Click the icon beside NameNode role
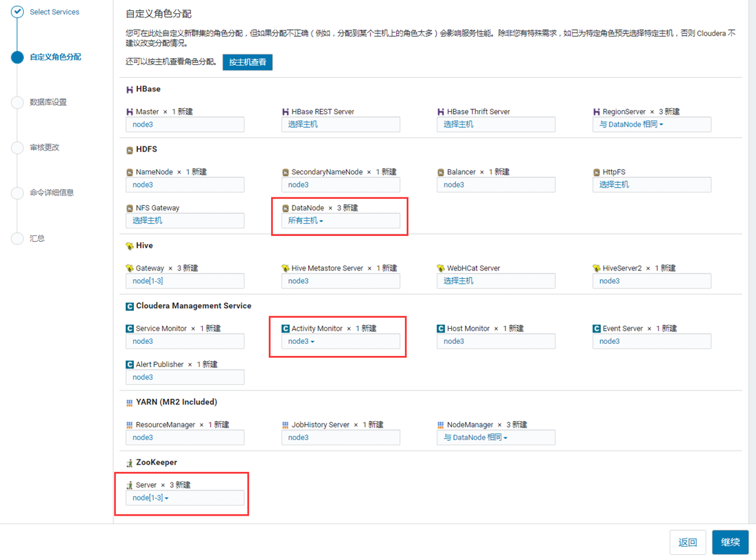 (129, 172)
